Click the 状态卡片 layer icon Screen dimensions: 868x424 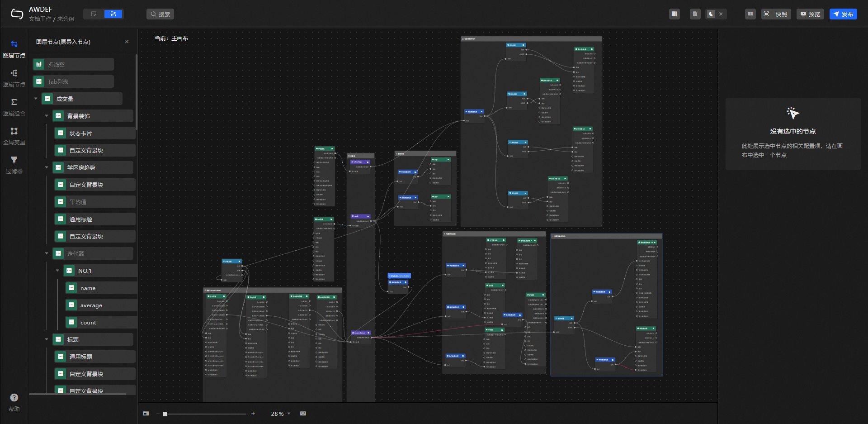click(x=61, y=133)
